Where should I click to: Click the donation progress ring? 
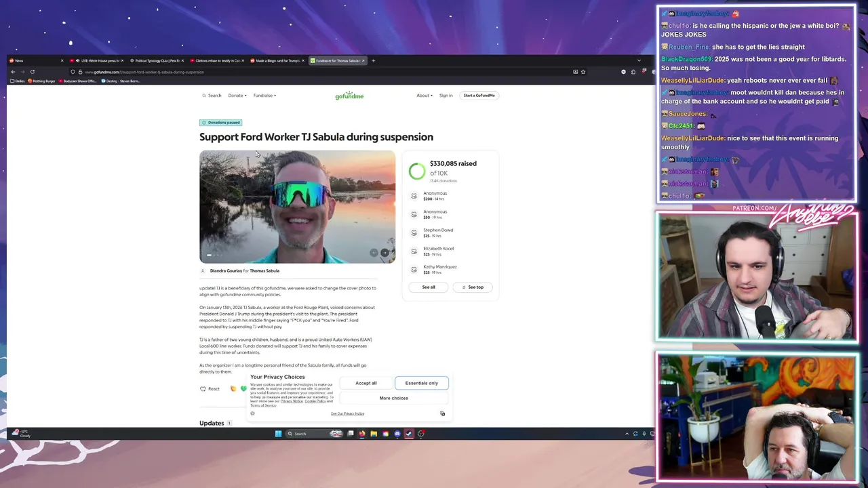click(417, 171)
